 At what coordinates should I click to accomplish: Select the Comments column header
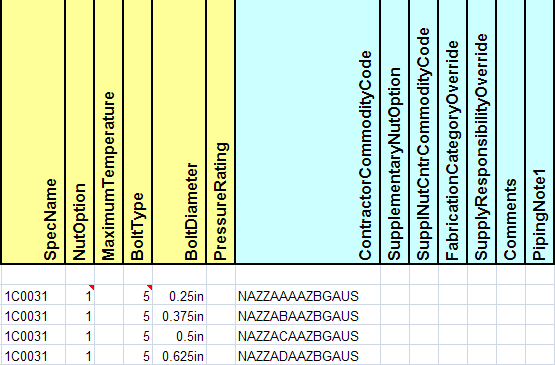click(511, 132)
